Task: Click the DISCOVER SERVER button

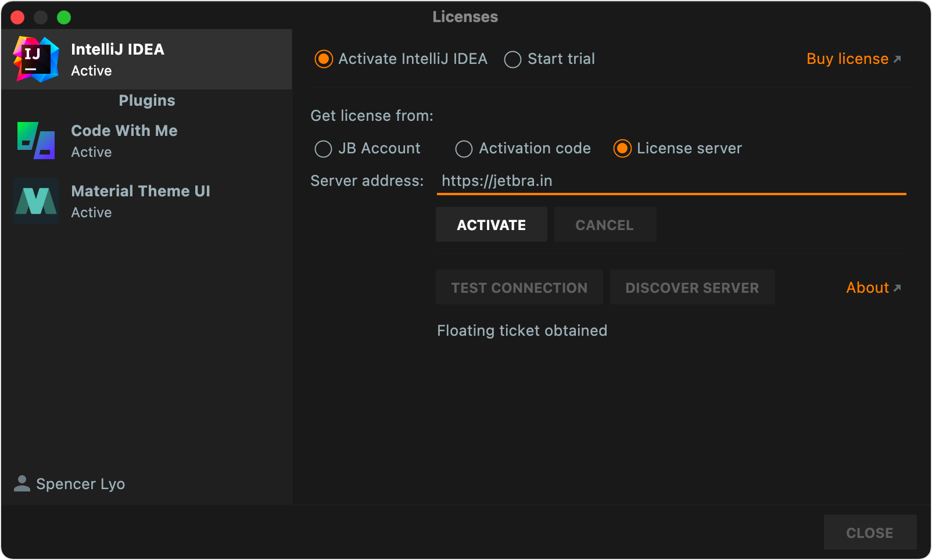Action: click(692, 288)
